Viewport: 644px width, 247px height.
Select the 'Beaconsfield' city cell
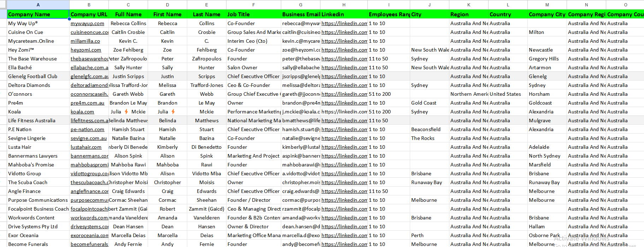tap(430, 129)
